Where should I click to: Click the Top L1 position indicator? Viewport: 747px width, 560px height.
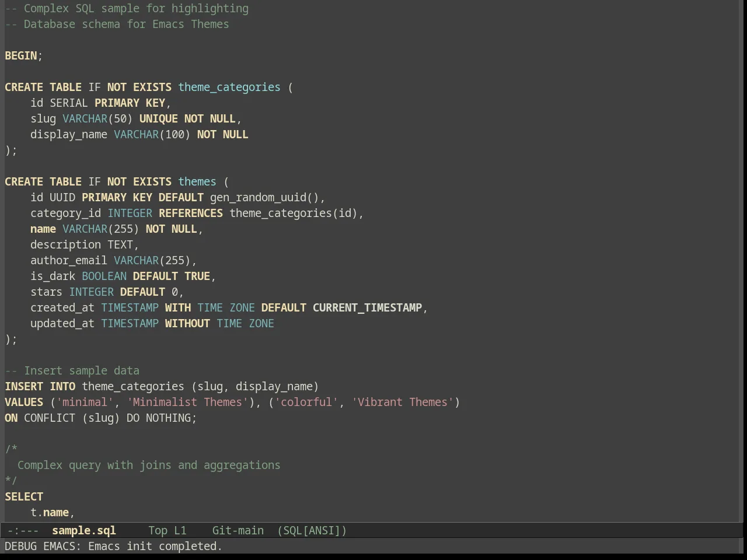pyautogui.click(x=167, y=531)
